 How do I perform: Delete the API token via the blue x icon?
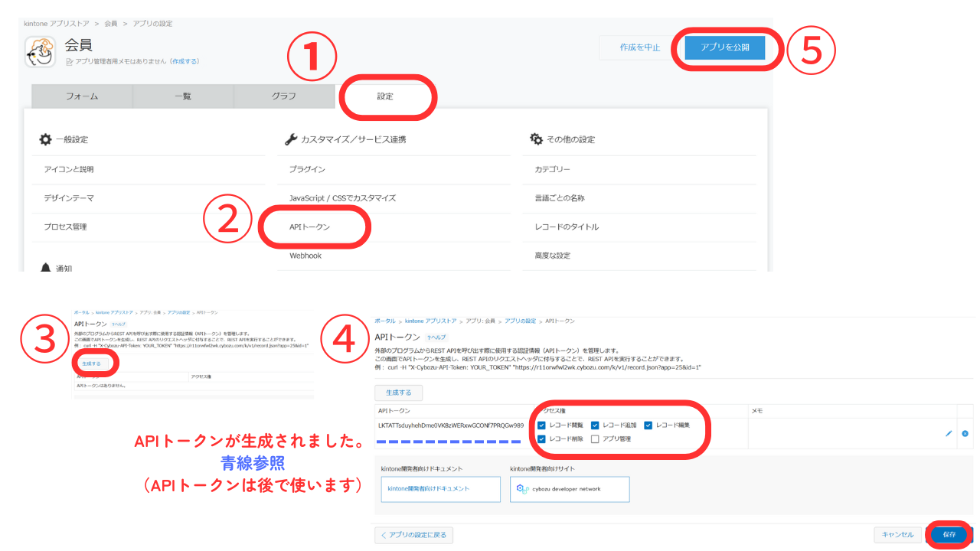[x=965, y=432]
